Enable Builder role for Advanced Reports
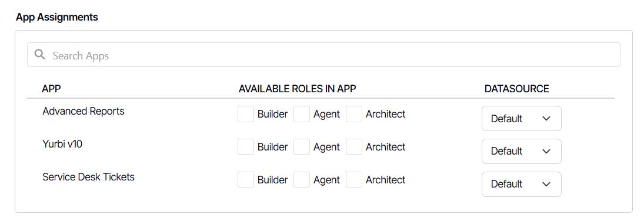This screenshot has width=644, height=221. click(x=246, y=114)
